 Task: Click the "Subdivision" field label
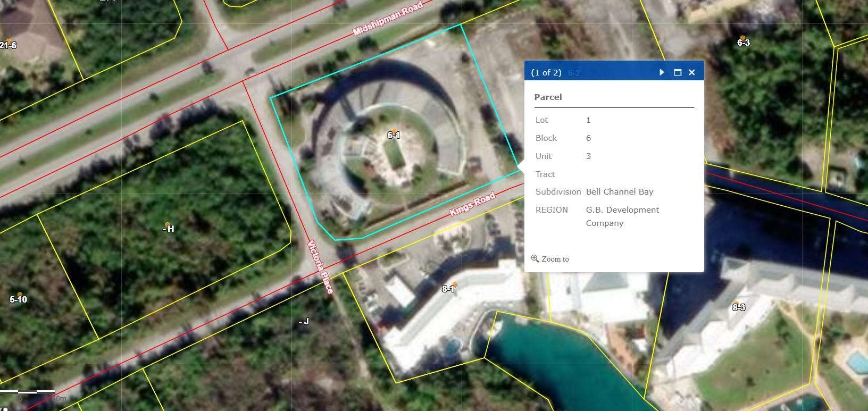pyautogui.click(x=558, y=192)
